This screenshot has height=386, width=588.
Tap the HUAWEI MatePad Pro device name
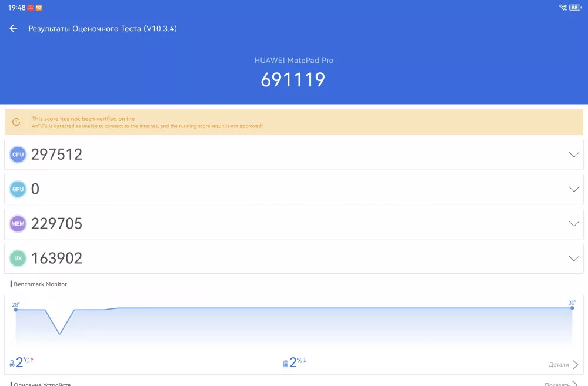[x=293, y=61]
